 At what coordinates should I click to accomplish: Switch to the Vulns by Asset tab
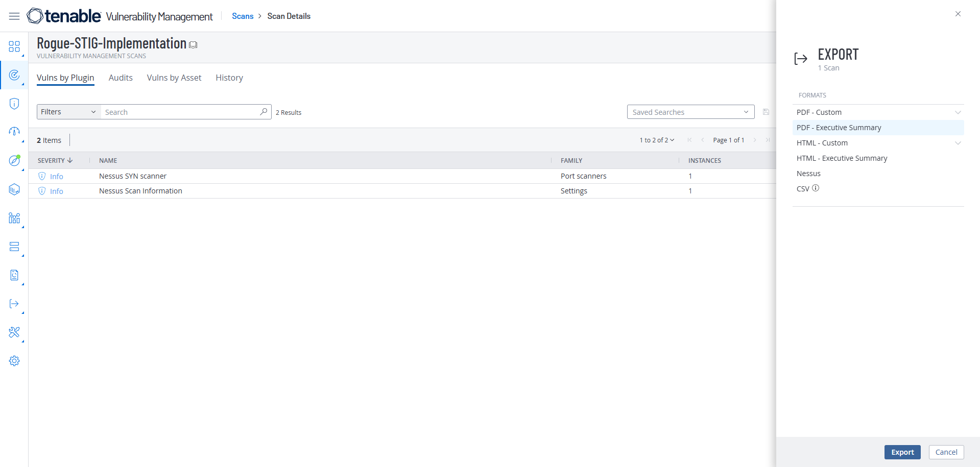click(x=174, y=78)
